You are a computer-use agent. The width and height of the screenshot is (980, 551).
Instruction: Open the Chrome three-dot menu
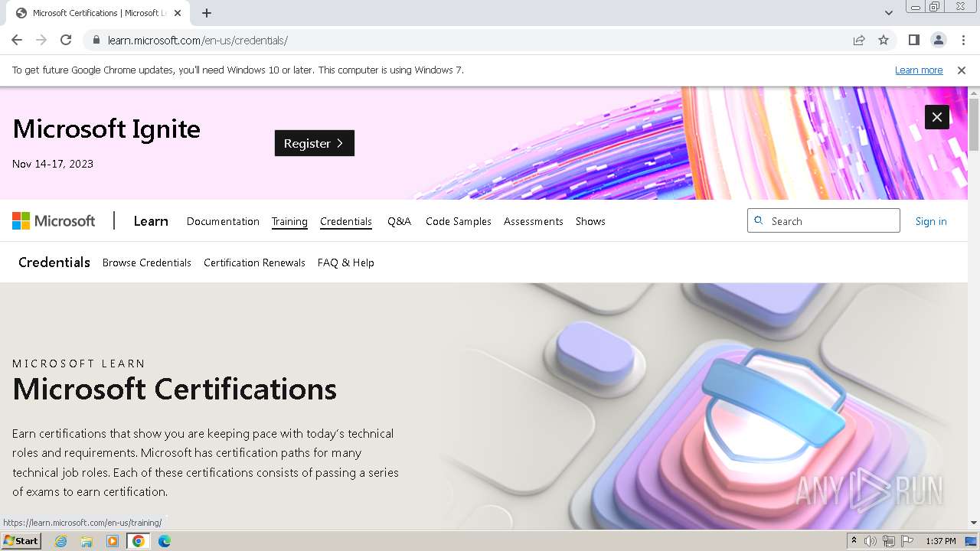tap(963, 40)
